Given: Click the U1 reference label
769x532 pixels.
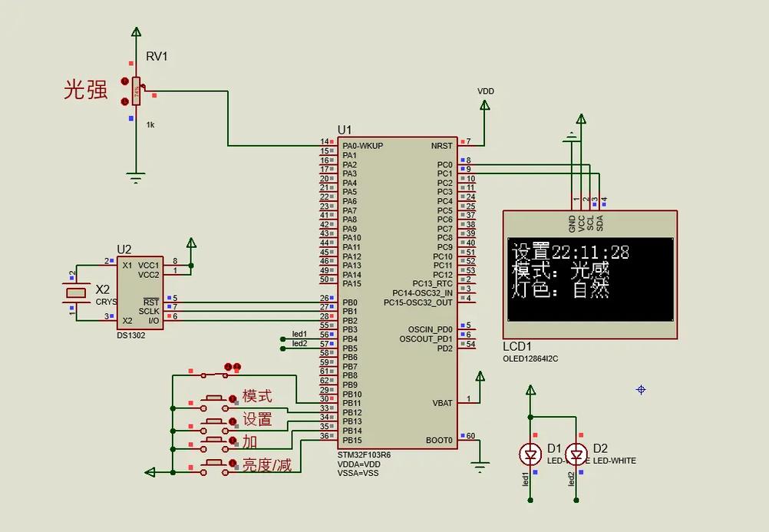Looking at the screenshot, I should tap(345, 130).
